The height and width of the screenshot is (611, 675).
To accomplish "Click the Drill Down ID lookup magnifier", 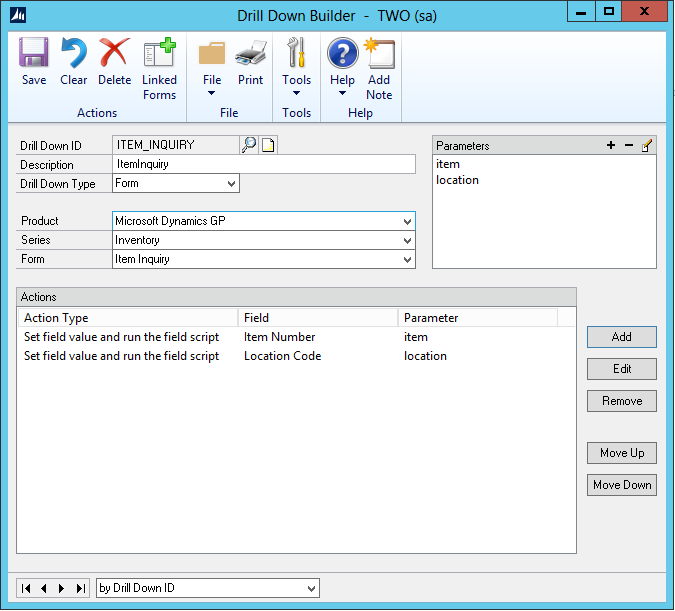I will tap(249, 145).
